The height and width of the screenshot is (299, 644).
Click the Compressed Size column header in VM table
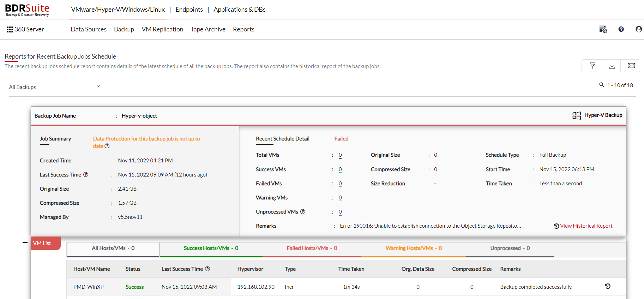tap(472, 269)
